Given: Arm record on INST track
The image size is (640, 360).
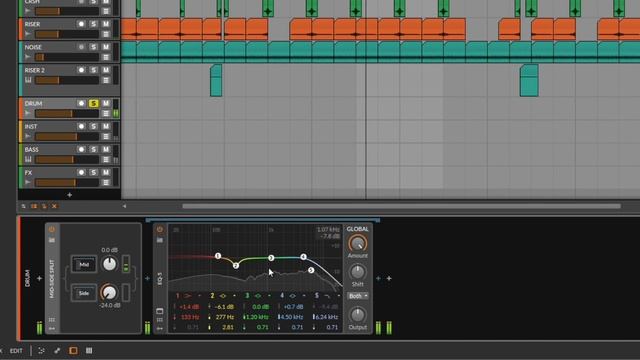Looking at the screenshot, I should coord(81,127).
